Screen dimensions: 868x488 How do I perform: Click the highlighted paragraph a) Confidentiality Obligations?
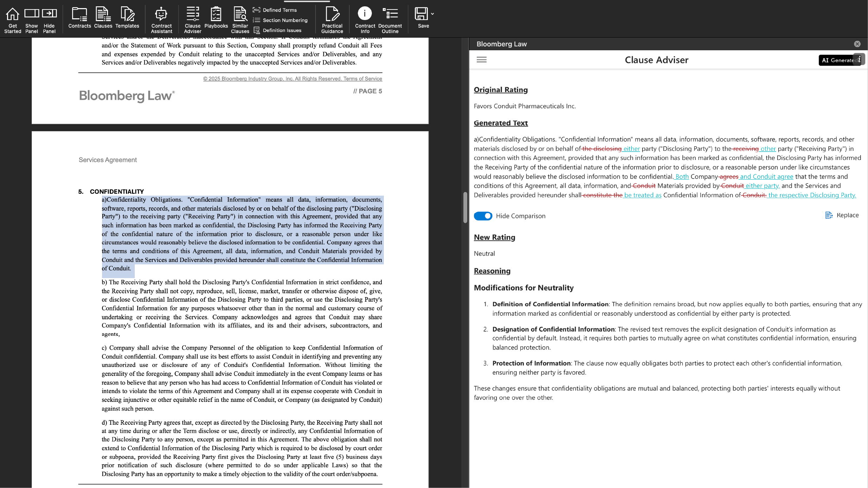pyautogui.click(x=242, y=234)
